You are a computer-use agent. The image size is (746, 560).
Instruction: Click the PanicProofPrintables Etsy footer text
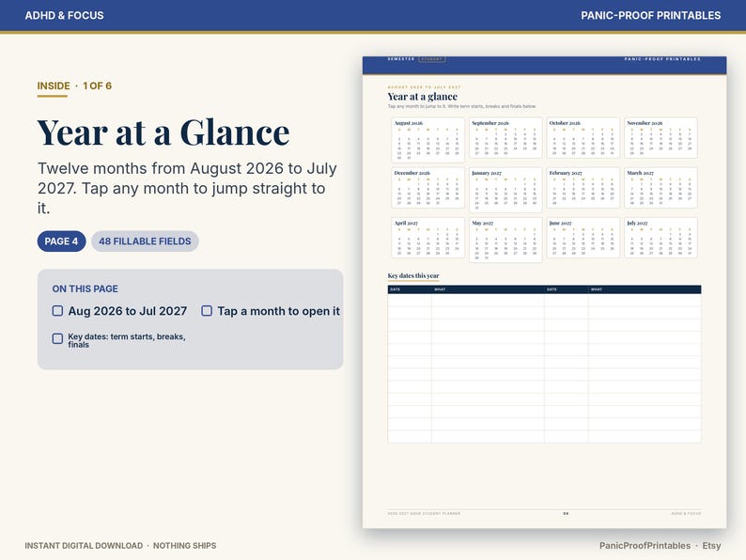point(660,546)
